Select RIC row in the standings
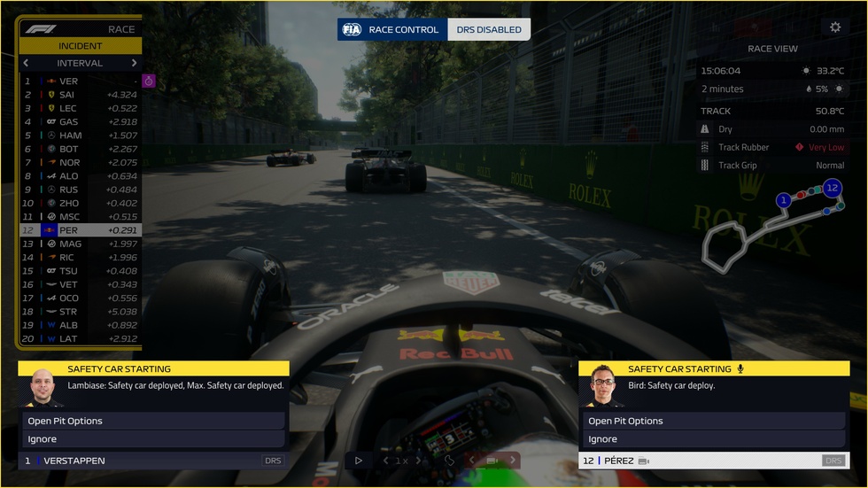 click(x=81, y=257)
